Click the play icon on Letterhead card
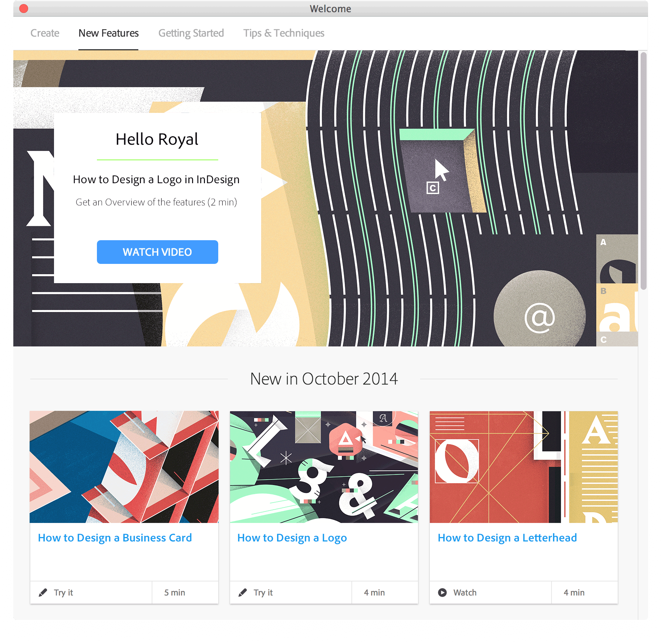661x644 pixels. click(442, 593)
